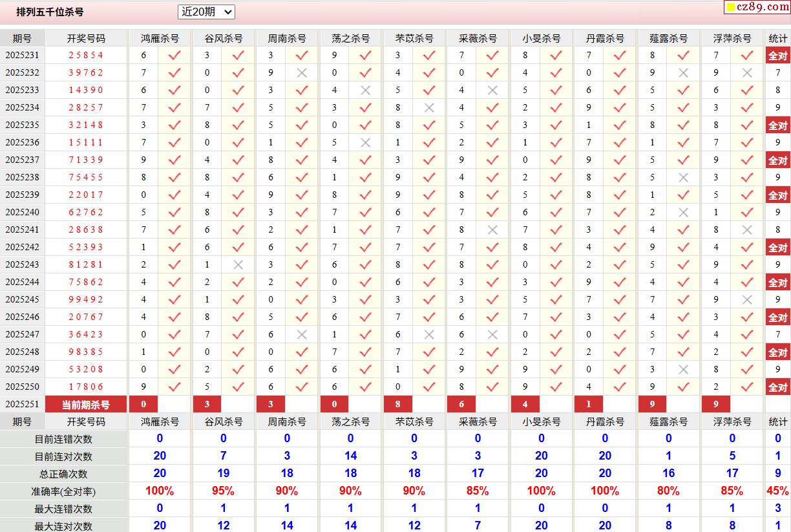Click the 小旻 current kill number 4 in row 2025251
The width and height of the screenshot is (791, 532).
(525, 405)
